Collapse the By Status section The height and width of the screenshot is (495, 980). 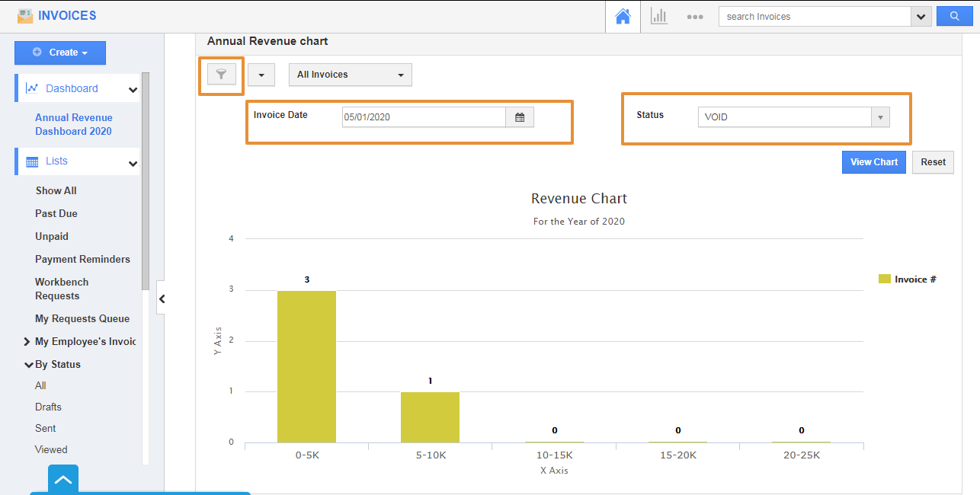(x=29, y=365)
